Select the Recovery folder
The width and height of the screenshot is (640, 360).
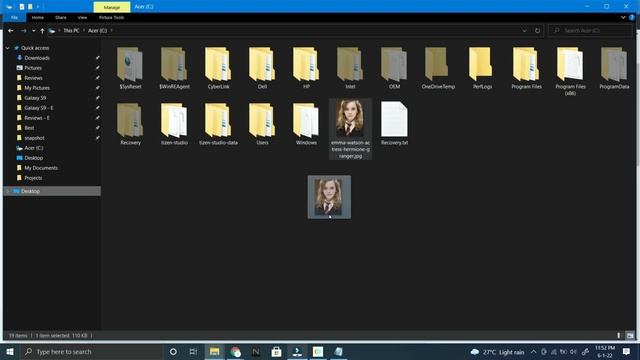130,124
